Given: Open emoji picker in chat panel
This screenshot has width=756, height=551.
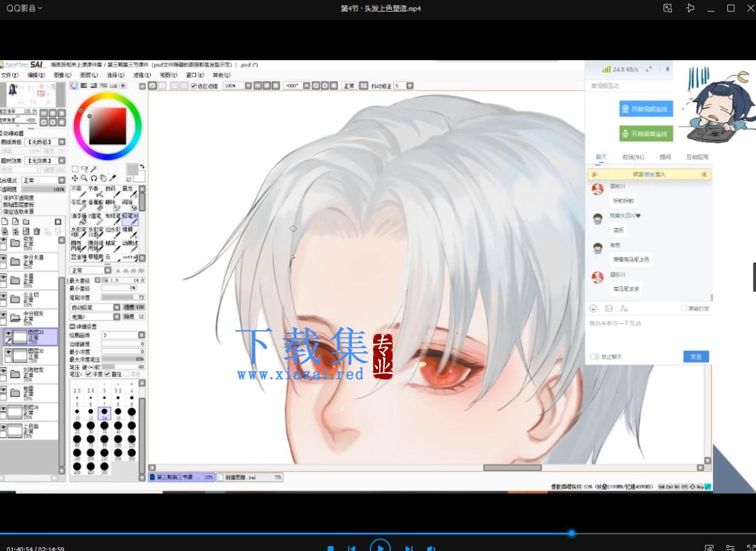Looking at the screenshot, I should click(593, 309).
